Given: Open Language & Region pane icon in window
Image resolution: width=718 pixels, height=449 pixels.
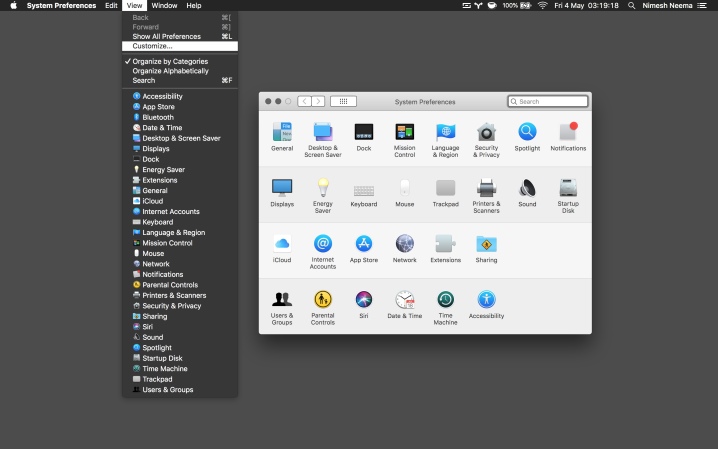Looking at the screenshot, I should [445, 132].
